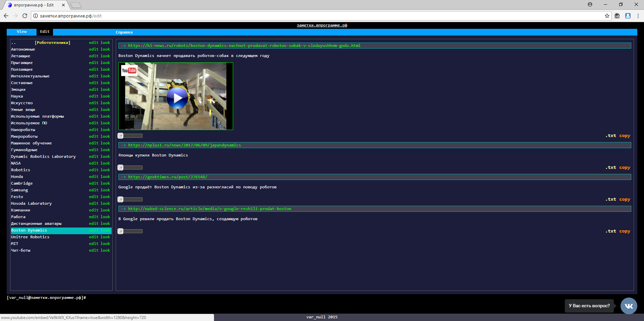The height and width of the screenshot is (321, 644).
Task: Select Hosoda Laboratory entry
Action: (31, 203)
